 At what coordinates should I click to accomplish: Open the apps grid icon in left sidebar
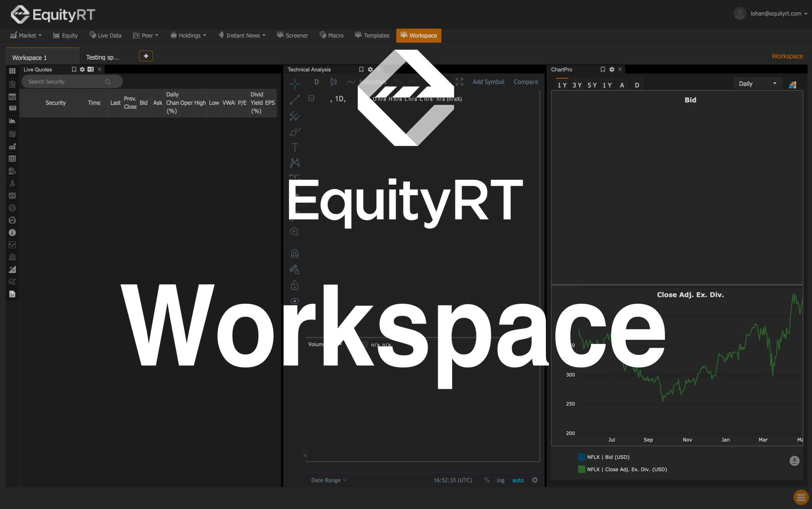(x=12, y=71)
